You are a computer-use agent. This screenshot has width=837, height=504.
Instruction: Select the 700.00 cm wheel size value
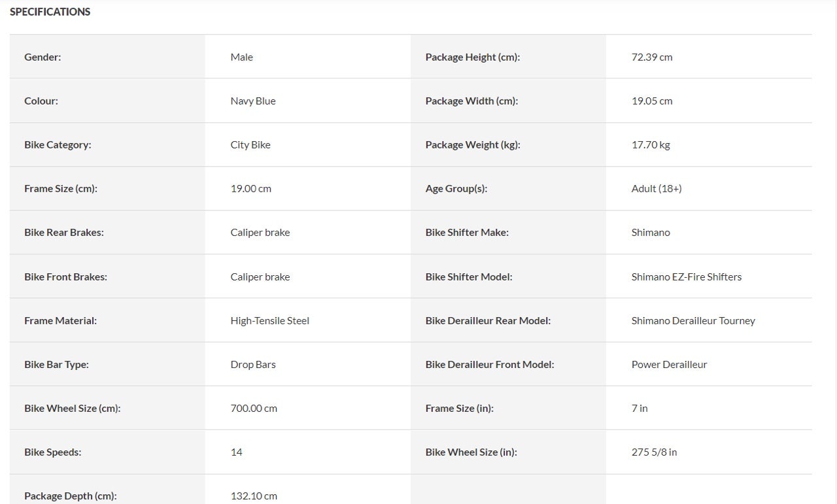(x=254, y=408)
